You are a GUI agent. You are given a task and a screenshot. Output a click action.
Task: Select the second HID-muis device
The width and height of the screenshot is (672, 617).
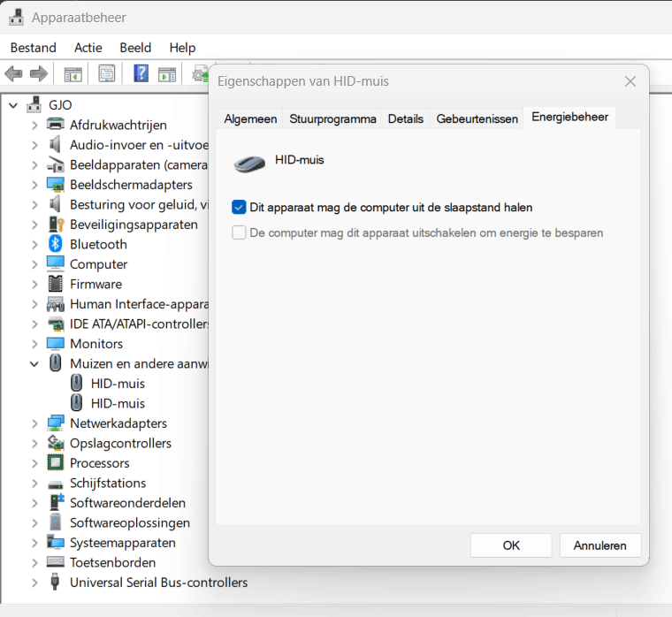[x=118, y=403]
